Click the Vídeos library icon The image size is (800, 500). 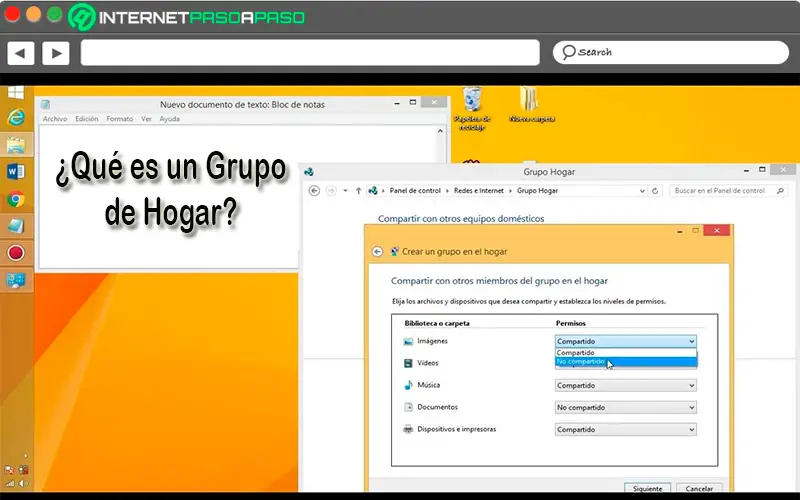click(x=408, y=363)
